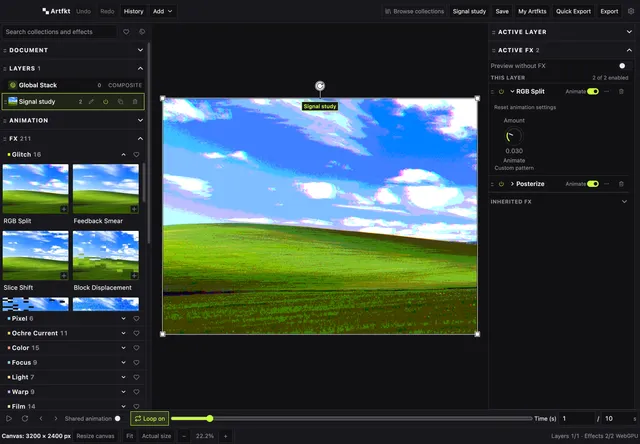
Task: Click Resize canvas button
Action: click(x=95, y=436)
